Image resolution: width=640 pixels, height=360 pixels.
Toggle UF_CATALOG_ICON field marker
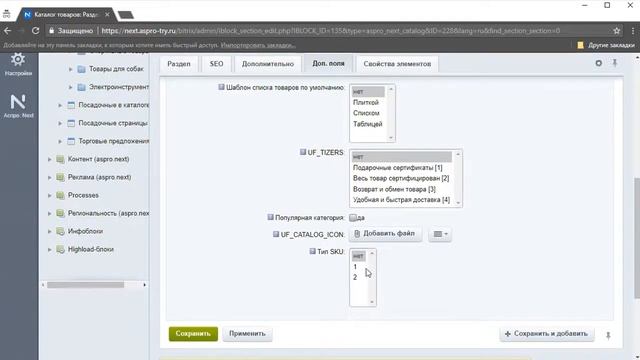[x=276, y=234]
